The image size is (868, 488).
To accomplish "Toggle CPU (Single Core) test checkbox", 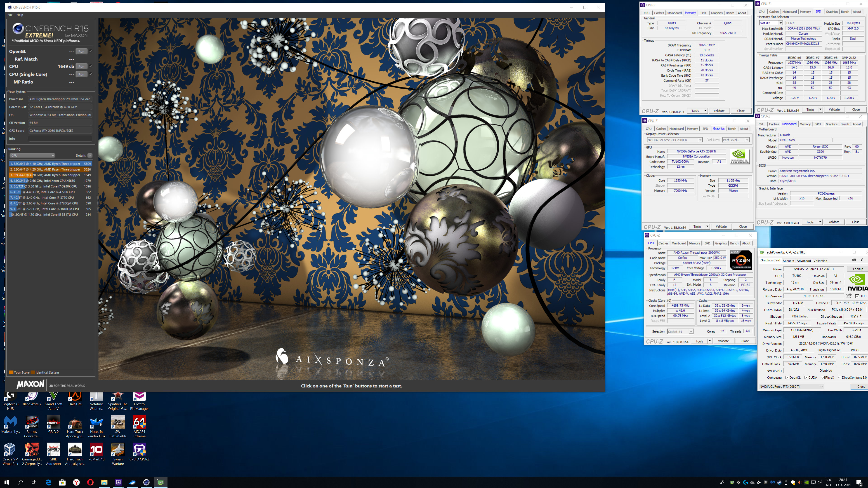I will click(x=91, y=74).
